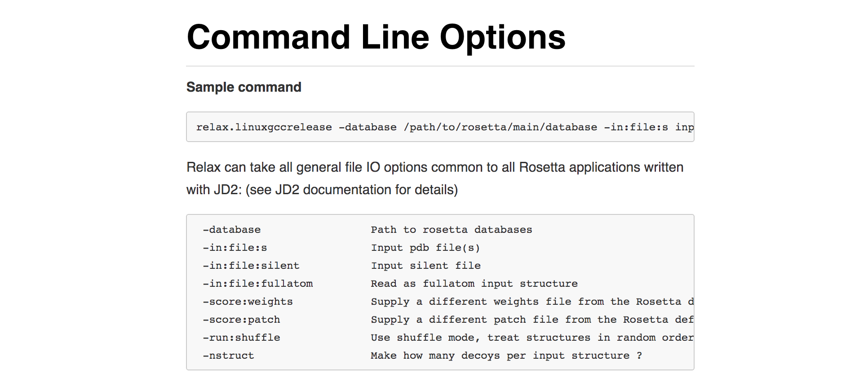
Task: Click the "Make how many decoys" description
Action: tap(506, 356)
